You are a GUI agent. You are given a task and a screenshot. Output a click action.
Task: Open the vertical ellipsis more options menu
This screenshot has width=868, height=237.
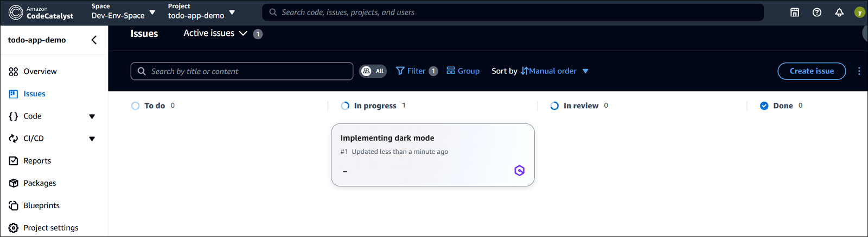[x=859, y=71]
